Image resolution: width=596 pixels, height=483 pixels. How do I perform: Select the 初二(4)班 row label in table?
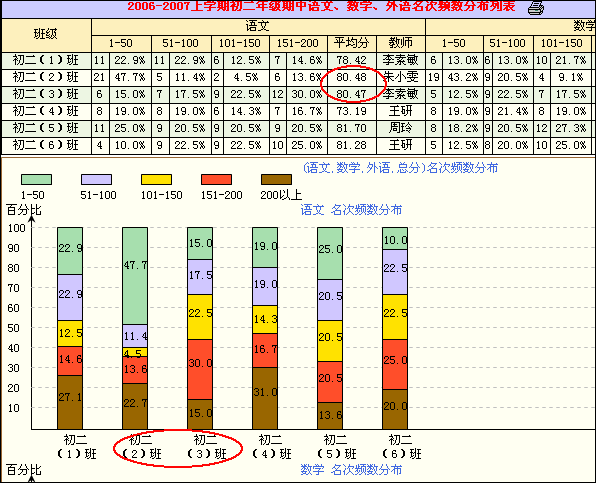point(46,111)
